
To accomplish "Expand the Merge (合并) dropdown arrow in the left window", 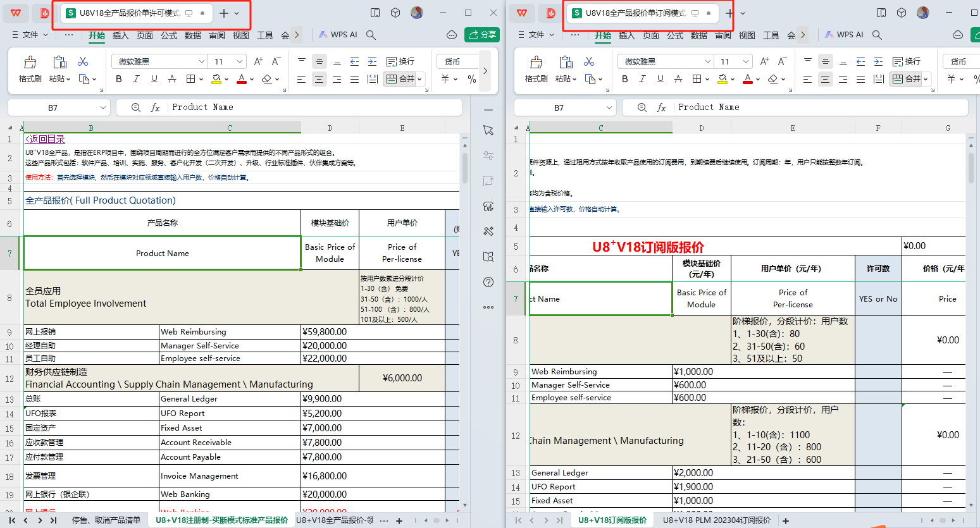I will pos(420,79).
